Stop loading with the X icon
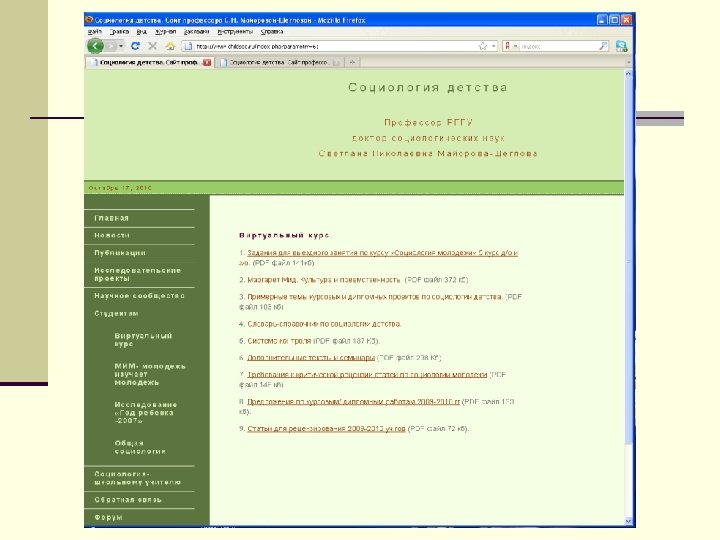Image resolution: width=720 pixels, height=540 pixels. click(x=152, y=46)
